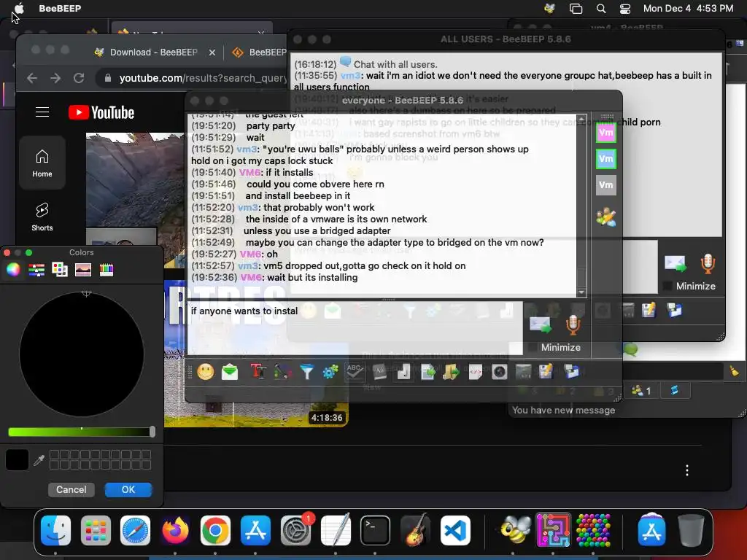The height and width of the screenshot is (560, 747).
Task: Open Control Center in menu bar
Action: click(624, 8)
